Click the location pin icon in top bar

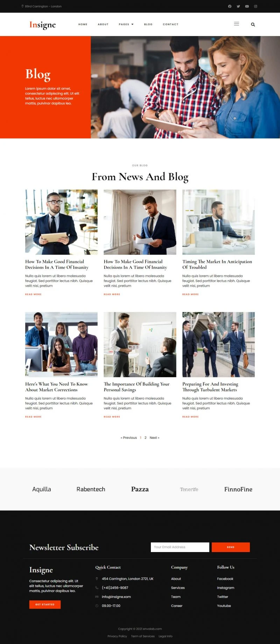point(22,6)
